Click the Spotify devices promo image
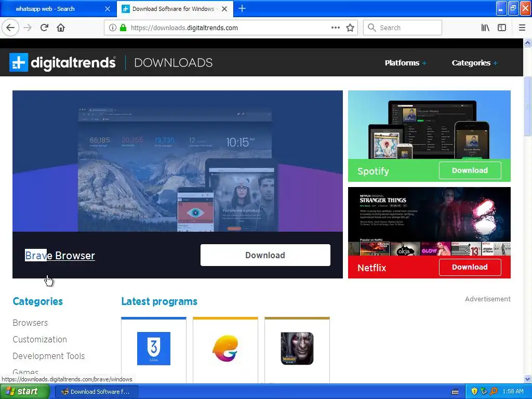This screenshot has width=532, height=399. [x=429, y=125]
